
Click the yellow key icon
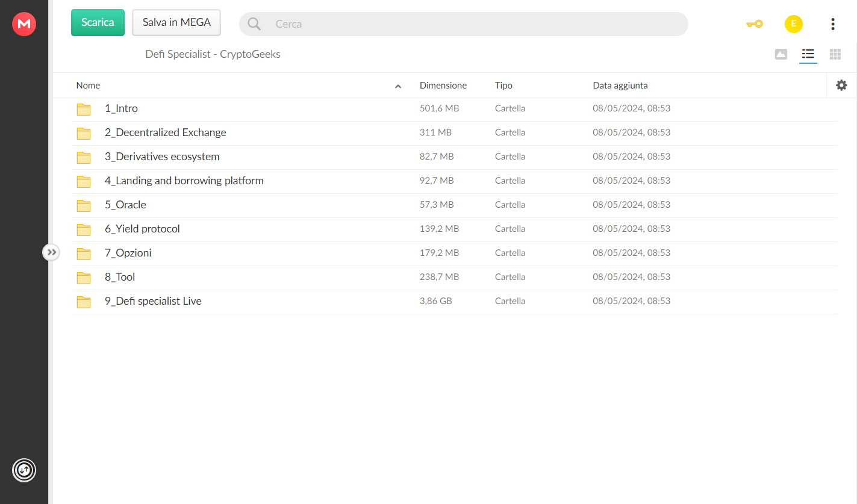click(x=754, y=24)
